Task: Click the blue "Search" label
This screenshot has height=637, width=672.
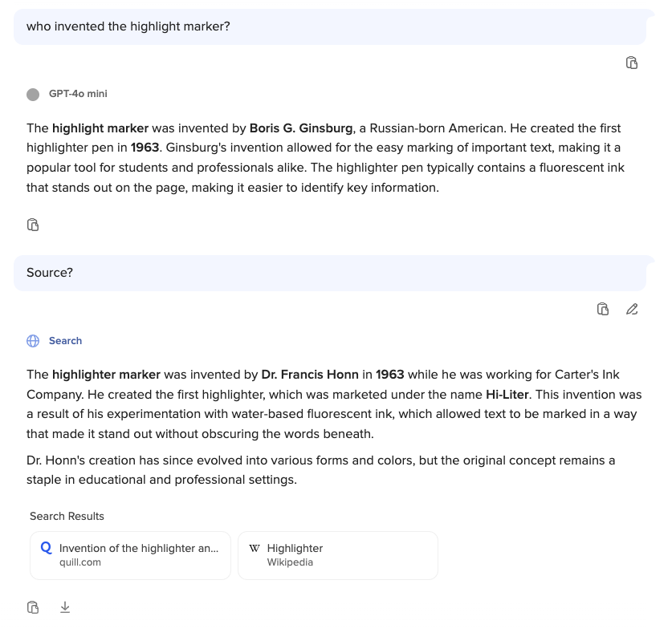Action: click(65, 341)
